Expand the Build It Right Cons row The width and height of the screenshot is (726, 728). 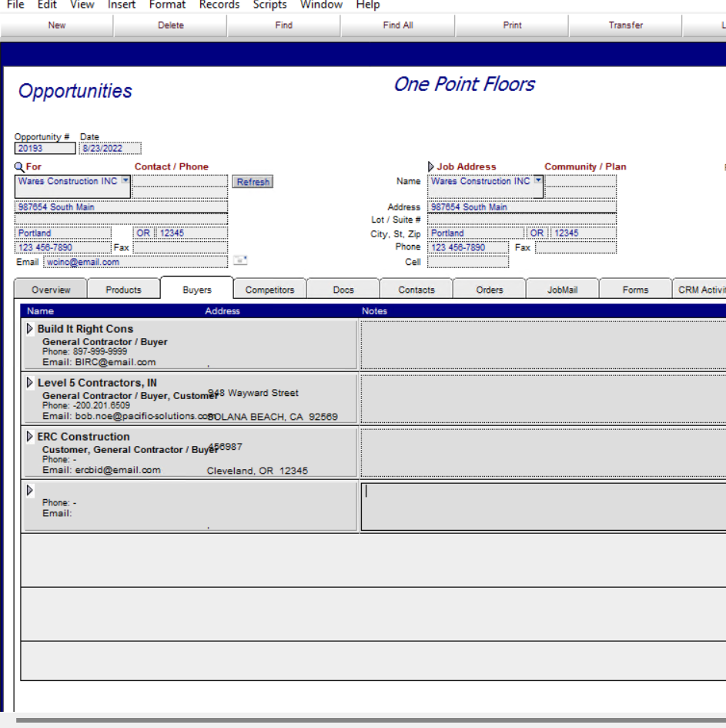pyautogui.click(x=30, y=329)
